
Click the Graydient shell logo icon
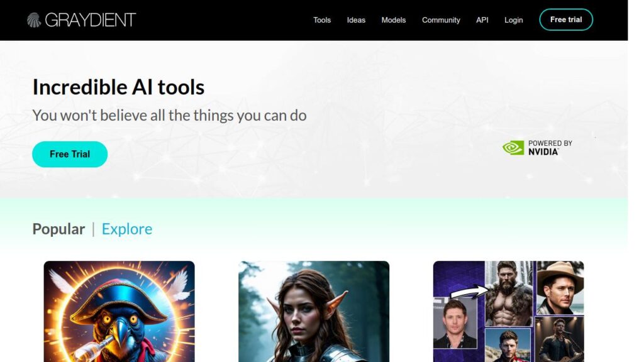pyautogui.click(x=34, y=19)
